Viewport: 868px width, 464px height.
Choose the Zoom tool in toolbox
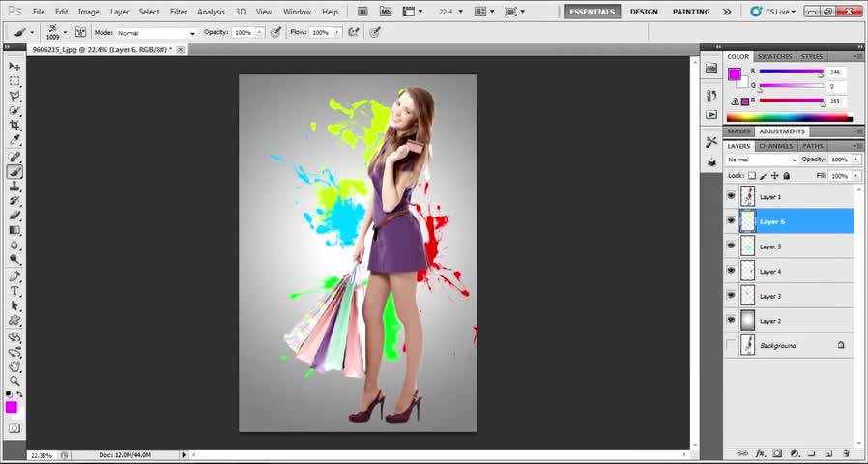pos(14,381)
